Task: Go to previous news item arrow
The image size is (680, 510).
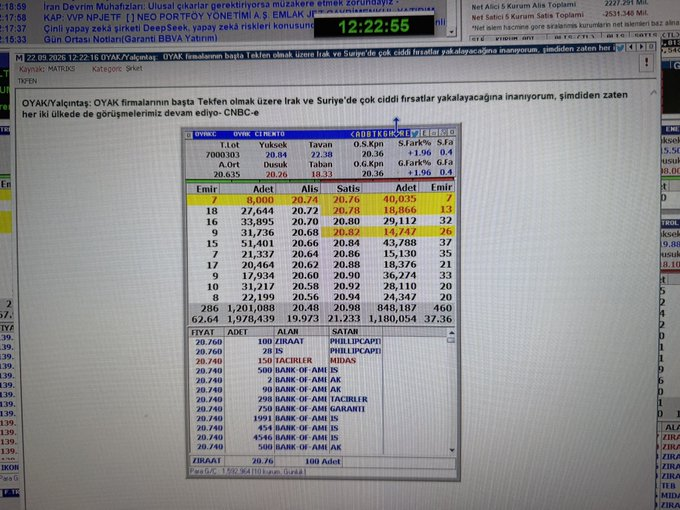Action: pos(631,47)
